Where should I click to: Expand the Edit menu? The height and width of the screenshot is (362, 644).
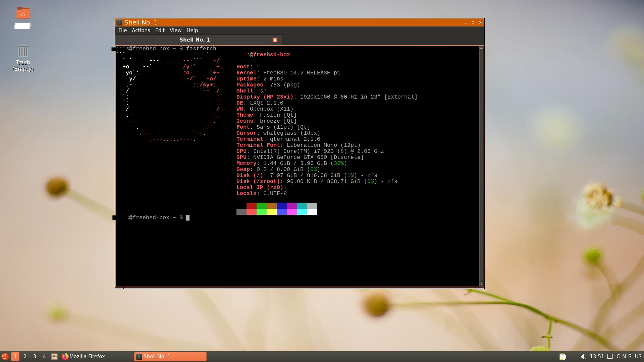160,30
